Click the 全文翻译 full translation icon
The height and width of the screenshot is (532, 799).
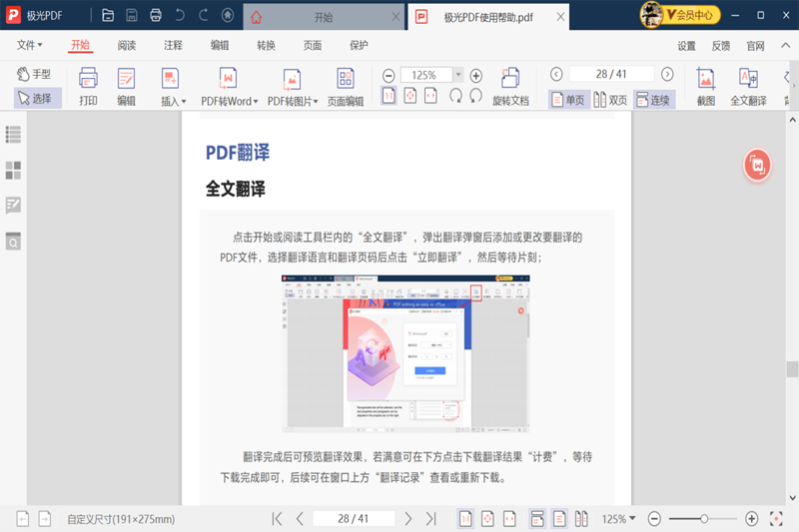click(748, 85)
